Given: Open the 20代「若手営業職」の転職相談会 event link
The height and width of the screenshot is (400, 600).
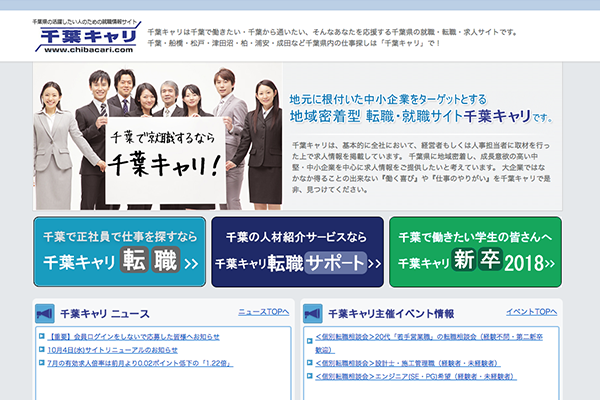Looking at the screenshot, I should pyautogui.click(x=429, y=343).
